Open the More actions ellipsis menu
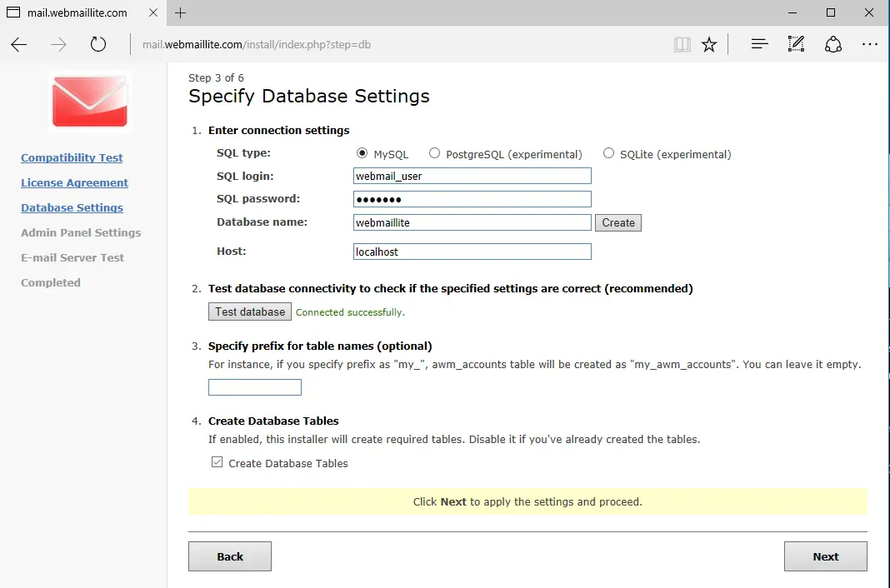 (869, 45)
